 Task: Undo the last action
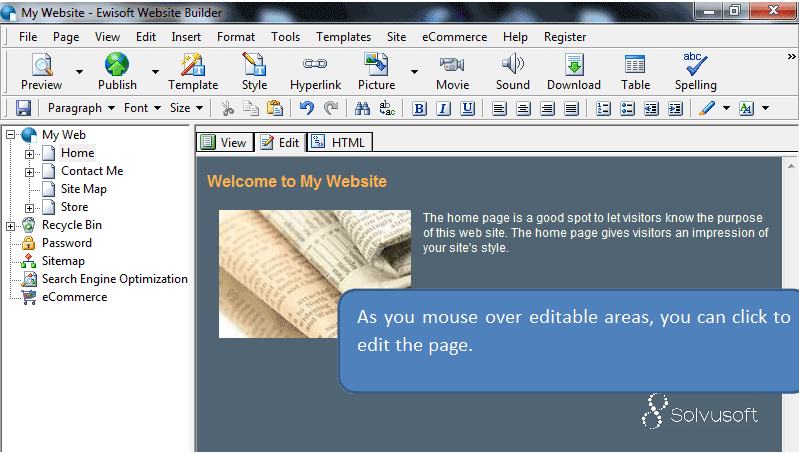click(307, 108)
